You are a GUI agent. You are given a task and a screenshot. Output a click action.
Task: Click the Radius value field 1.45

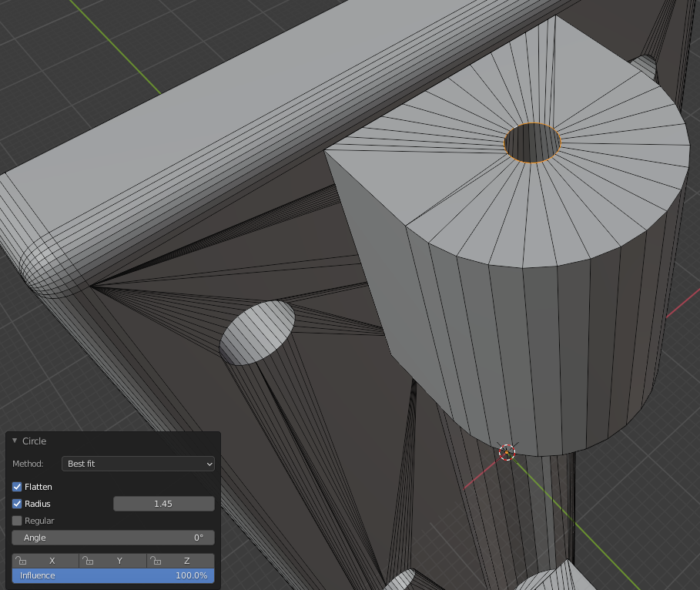[x=163, y=504]
